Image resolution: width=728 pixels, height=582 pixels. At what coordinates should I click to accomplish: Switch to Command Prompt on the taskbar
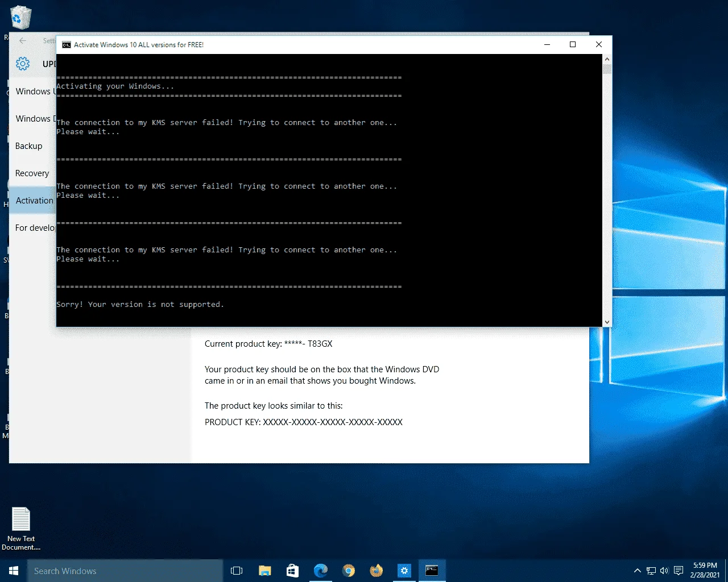pyautogui.click(x=432, y=571)
